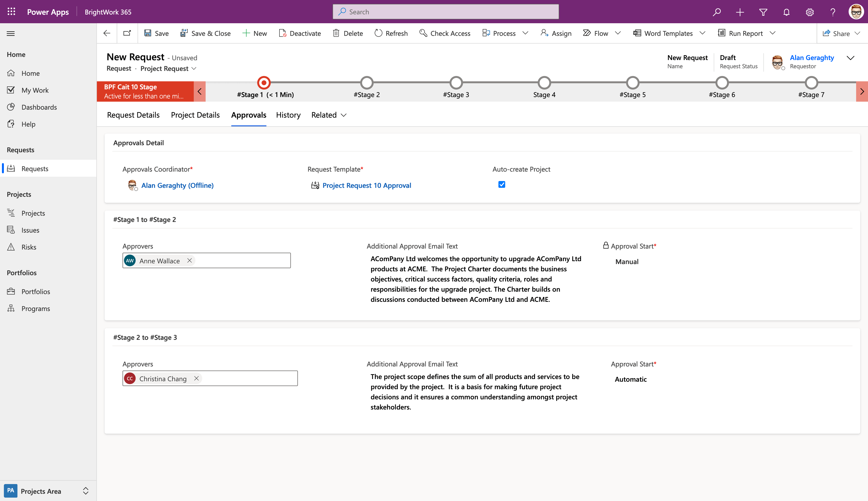The height and width of the screenshot is (501, 868).
Task: Switch to History tab
Action: pyautogui.click(x=288, y=115)
